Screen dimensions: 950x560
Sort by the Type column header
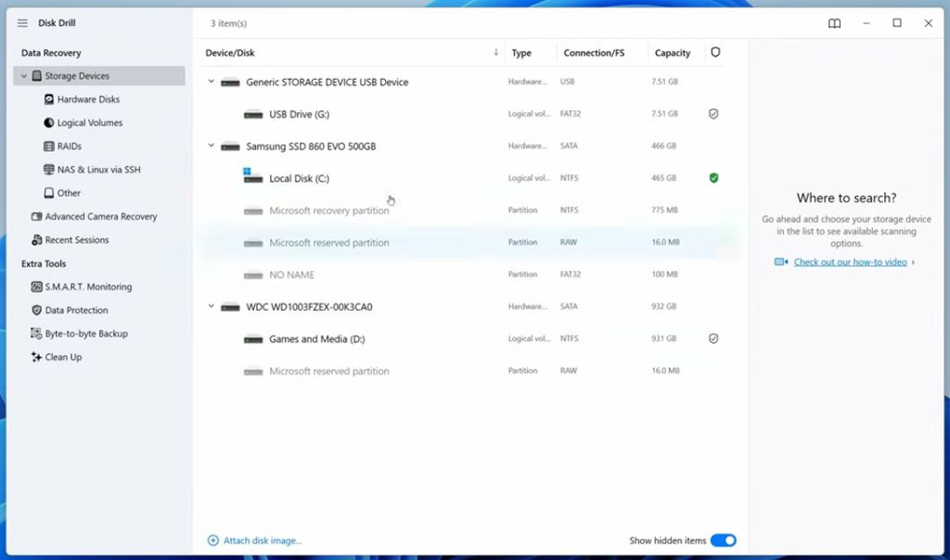click(x=521, y=53)
